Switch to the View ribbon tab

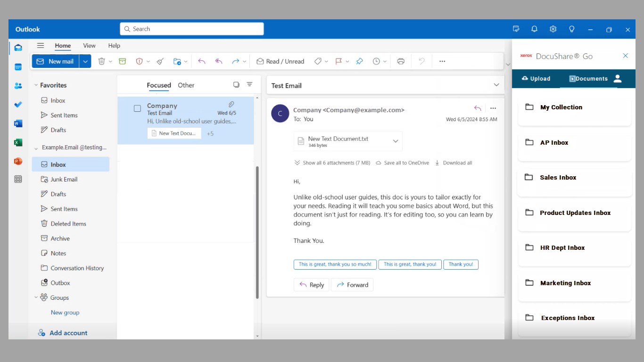click(89, 46)
